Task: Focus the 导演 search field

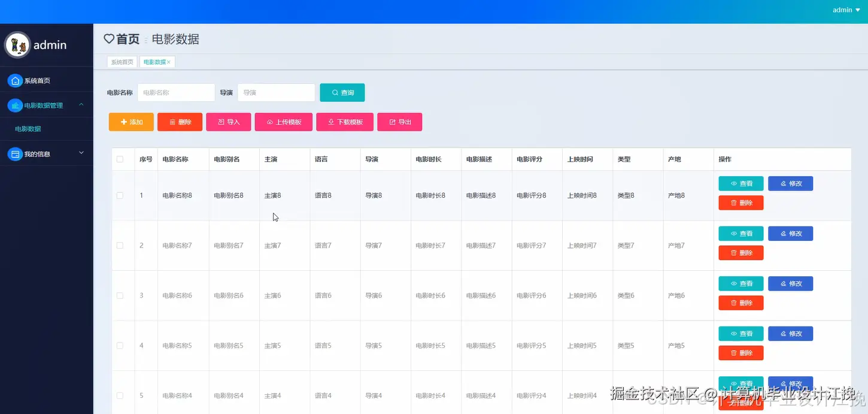Action: pyautogui.click(x=276, y=93)
